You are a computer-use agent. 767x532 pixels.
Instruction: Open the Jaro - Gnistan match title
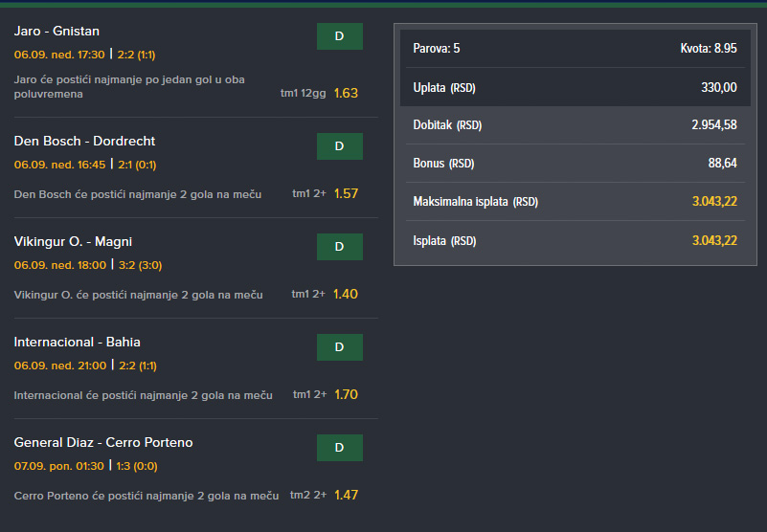[56, 32]
